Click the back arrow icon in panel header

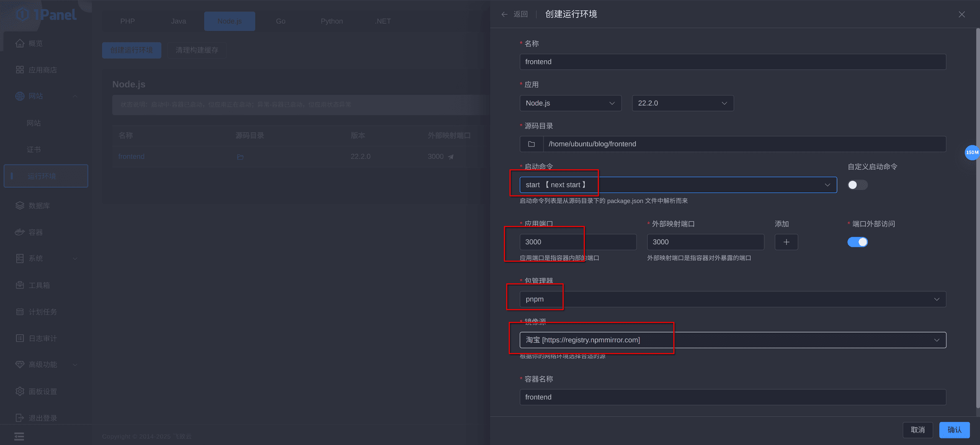pyautogui.click(x=504, y=14)
